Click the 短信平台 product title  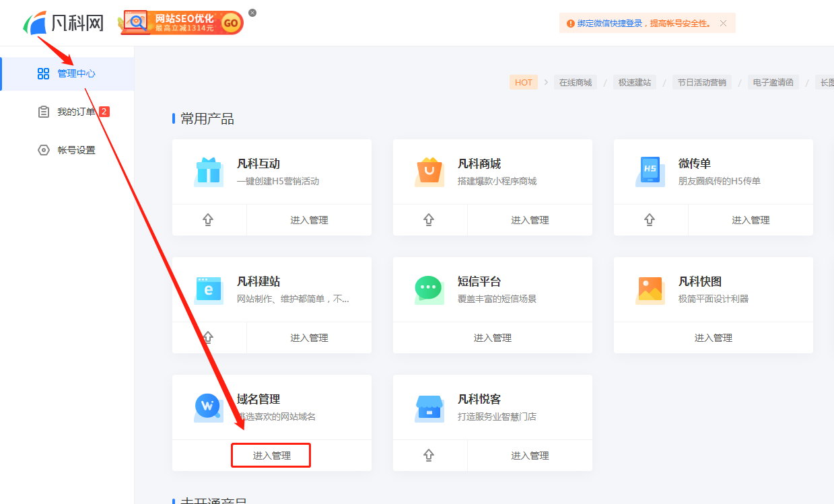point(479,282)
